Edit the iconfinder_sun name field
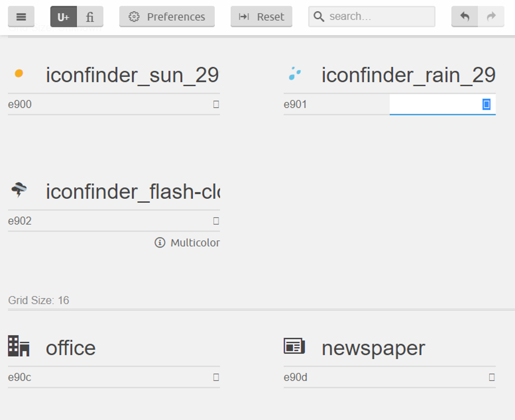The height and width of the screenshot is (420, 515). 132,75
